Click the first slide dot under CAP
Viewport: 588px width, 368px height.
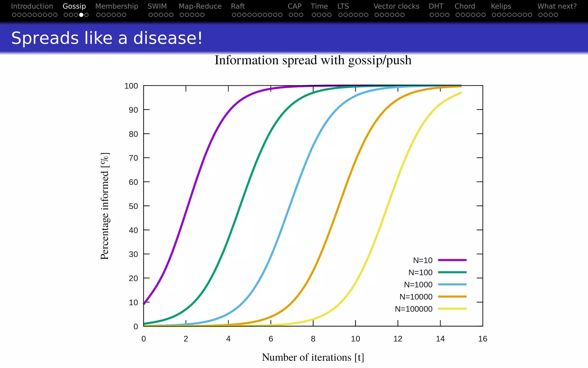pos(291,15)
